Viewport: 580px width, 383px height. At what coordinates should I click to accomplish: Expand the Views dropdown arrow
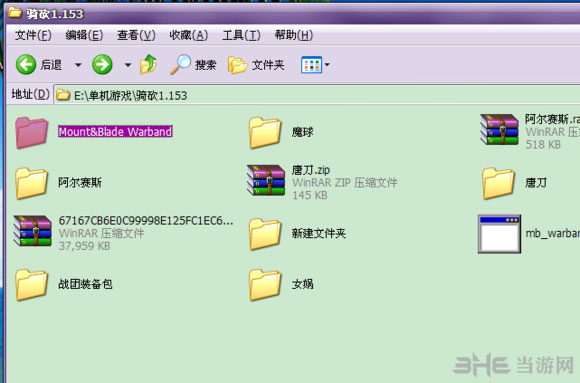pos(327,65)
